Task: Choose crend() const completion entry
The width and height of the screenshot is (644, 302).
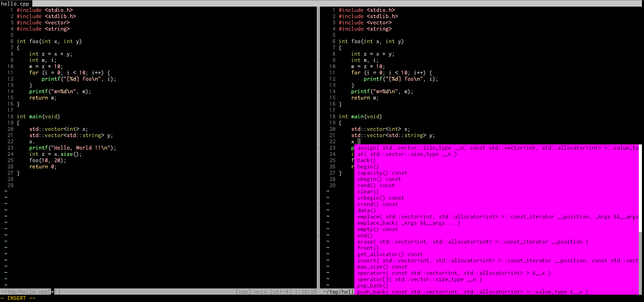Action: [496, 204]
